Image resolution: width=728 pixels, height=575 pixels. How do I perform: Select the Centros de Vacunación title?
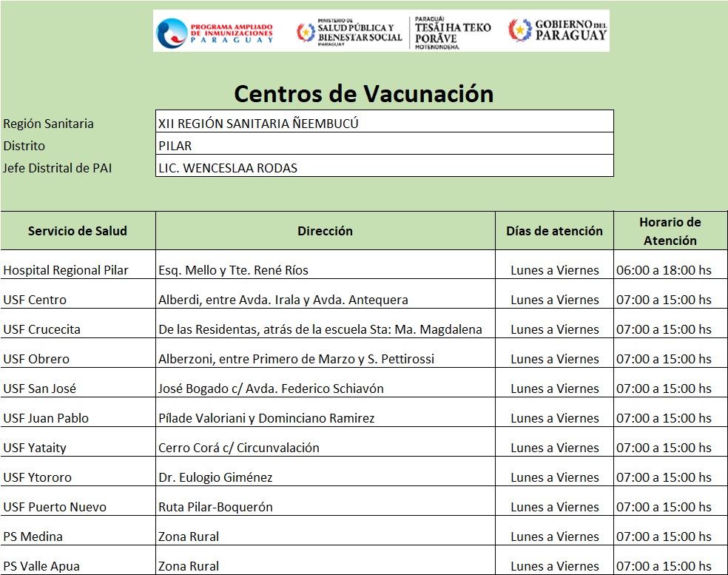363,94
